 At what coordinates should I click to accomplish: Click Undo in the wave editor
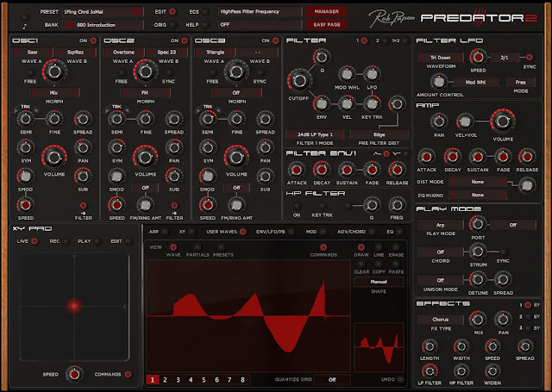(x=400, y=379)
